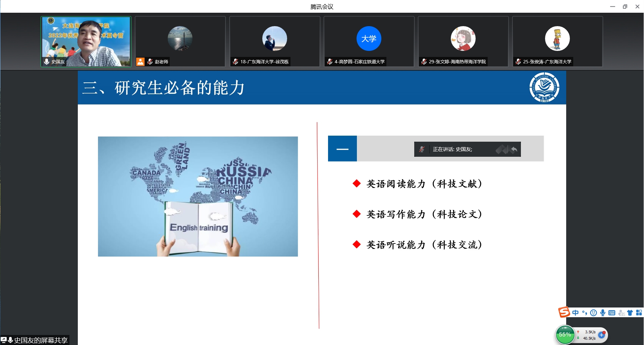Open the Sogou soft keyboard icon
The height and width of the screenshot is (345, 644).
click(x=612, y=313)
